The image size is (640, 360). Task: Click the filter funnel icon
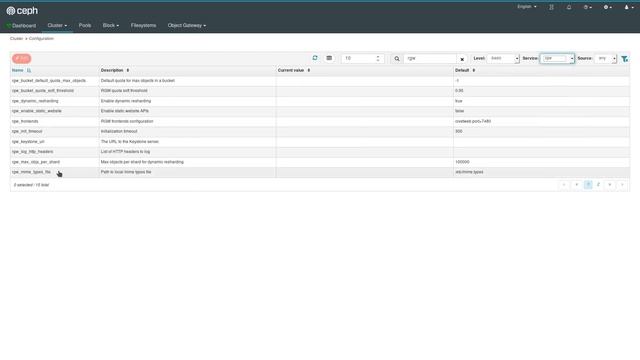point(624,59)
